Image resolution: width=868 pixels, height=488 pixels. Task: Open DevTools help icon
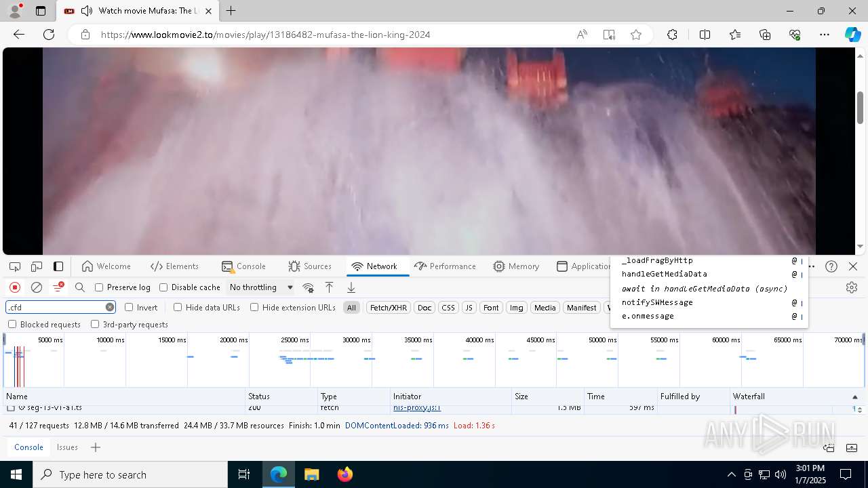point(831,266)
